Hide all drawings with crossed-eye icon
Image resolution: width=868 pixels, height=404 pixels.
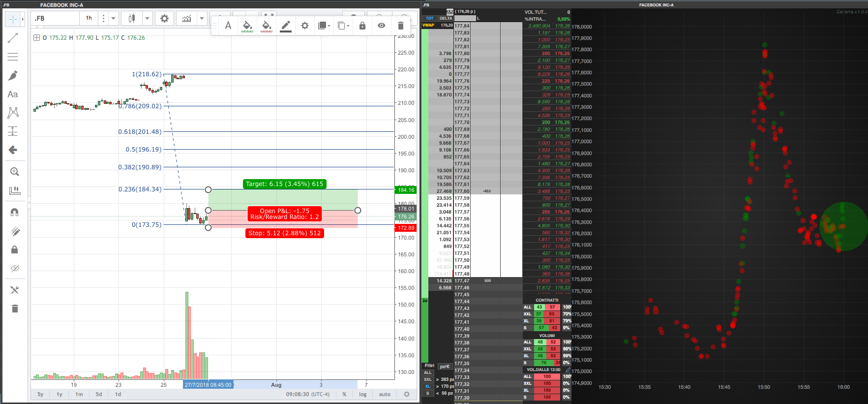15,268
